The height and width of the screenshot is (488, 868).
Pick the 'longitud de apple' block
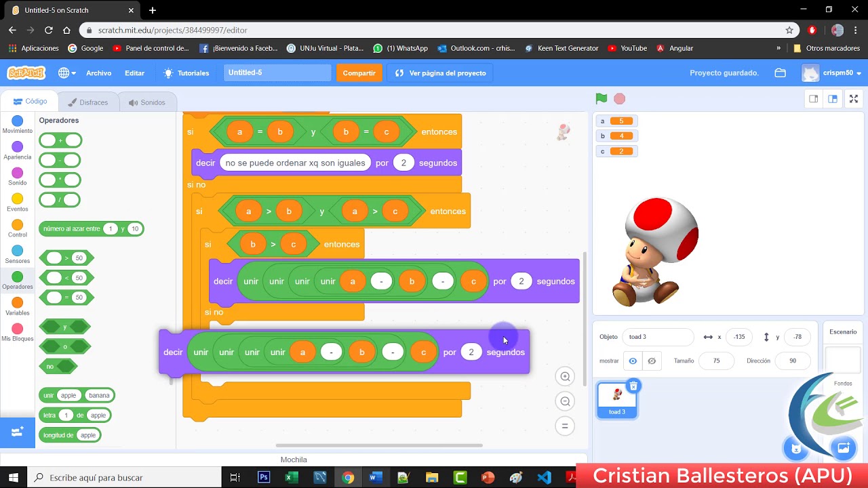(70, 434)
